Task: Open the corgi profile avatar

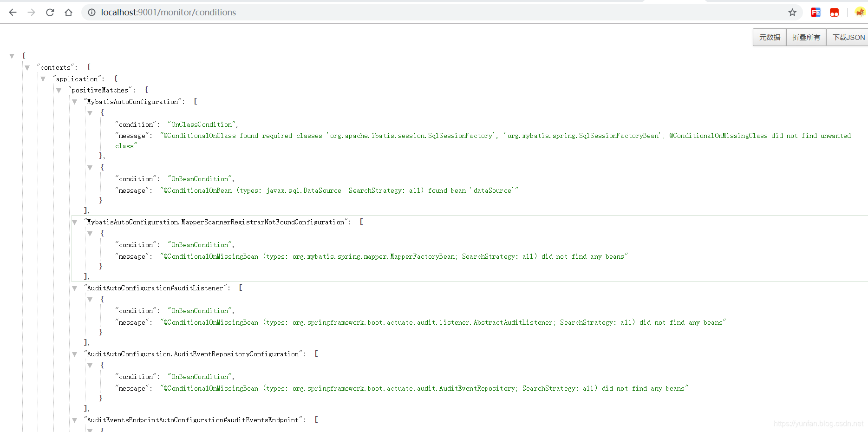Action: pos(860,13)
